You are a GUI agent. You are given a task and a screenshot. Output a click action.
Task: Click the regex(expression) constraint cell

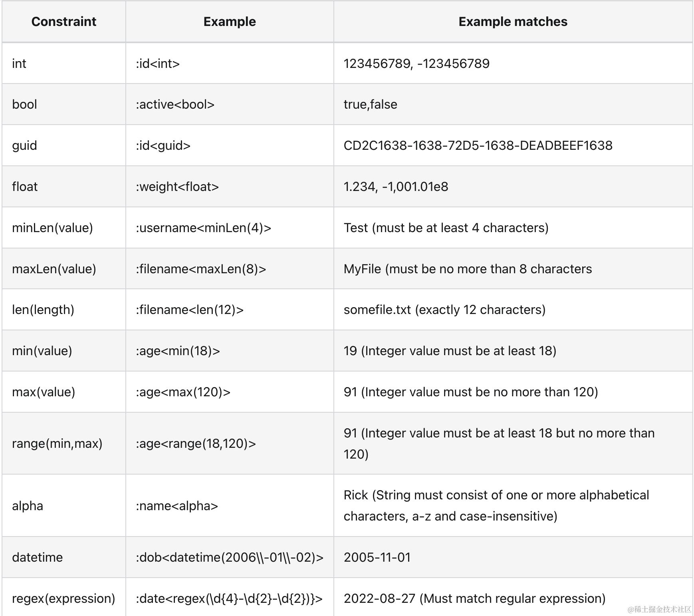coord(63,598)
